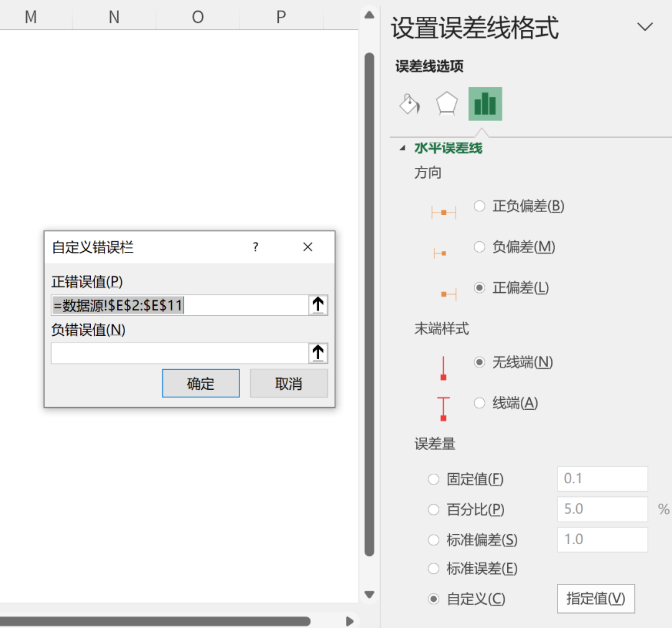The height and width of the screenshot is (628, 672).
Task: Open the Effects pentagon tab
Action: tap(447, 104)
